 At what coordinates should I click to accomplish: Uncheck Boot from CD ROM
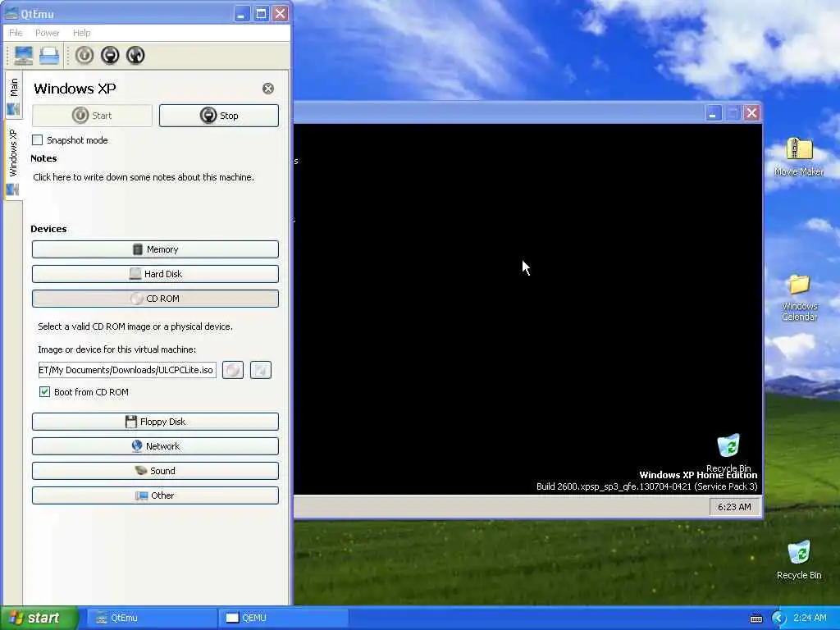click(x=45, y=392)
